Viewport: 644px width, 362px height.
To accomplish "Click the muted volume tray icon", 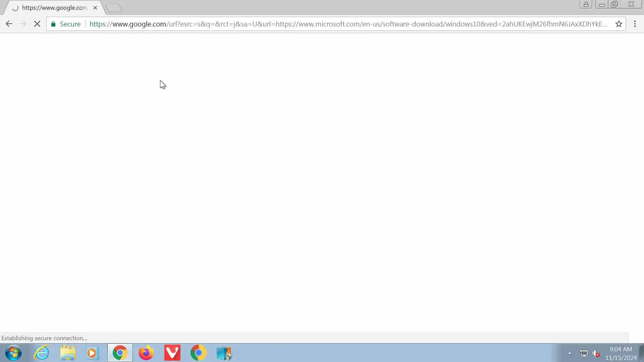I will click(596, 353).
